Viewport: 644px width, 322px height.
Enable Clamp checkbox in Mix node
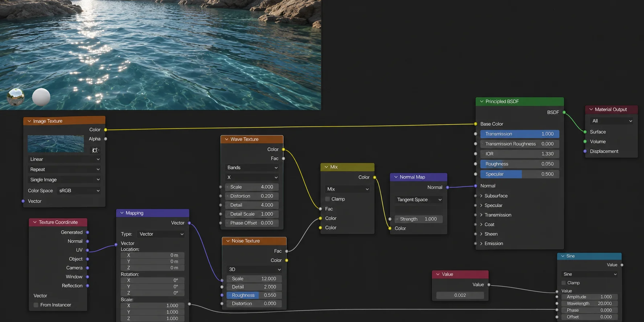click(x=327, y=199)
